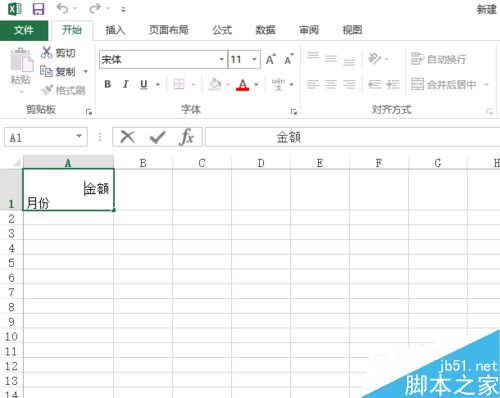This screenshot has height=398, width=500.
Task: Toggle Bold formatting
Action: [x=107, y=84]
